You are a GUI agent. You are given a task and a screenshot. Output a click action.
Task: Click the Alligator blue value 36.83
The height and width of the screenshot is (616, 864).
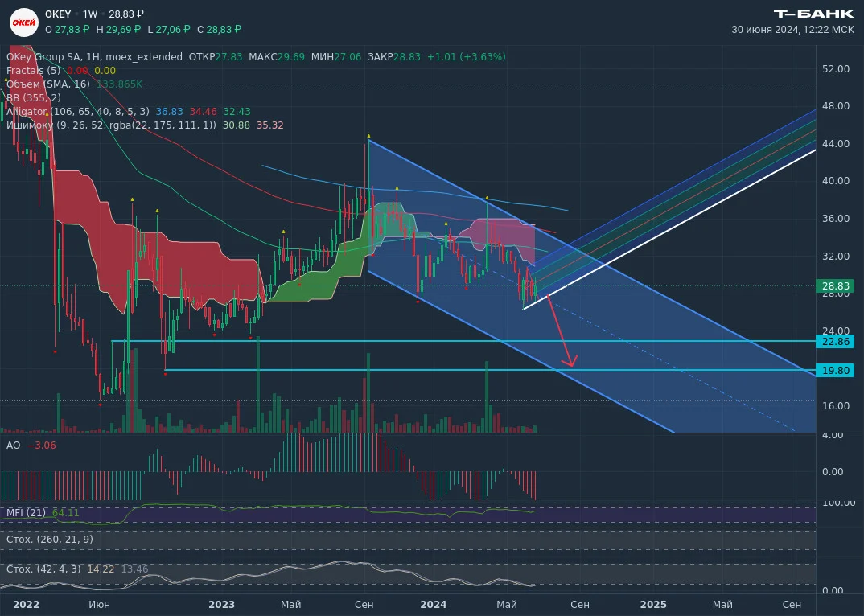170,111
